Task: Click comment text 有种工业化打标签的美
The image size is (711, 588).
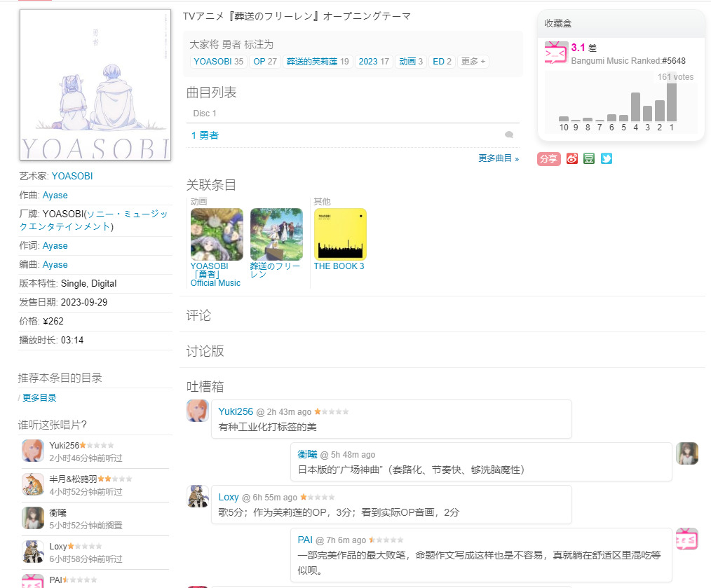Action: coord(268,427)
